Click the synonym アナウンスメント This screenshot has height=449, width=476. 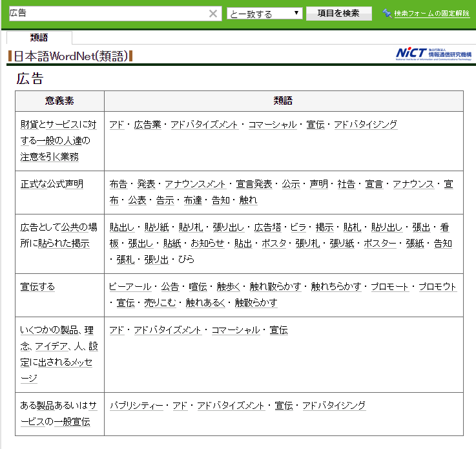196,184
